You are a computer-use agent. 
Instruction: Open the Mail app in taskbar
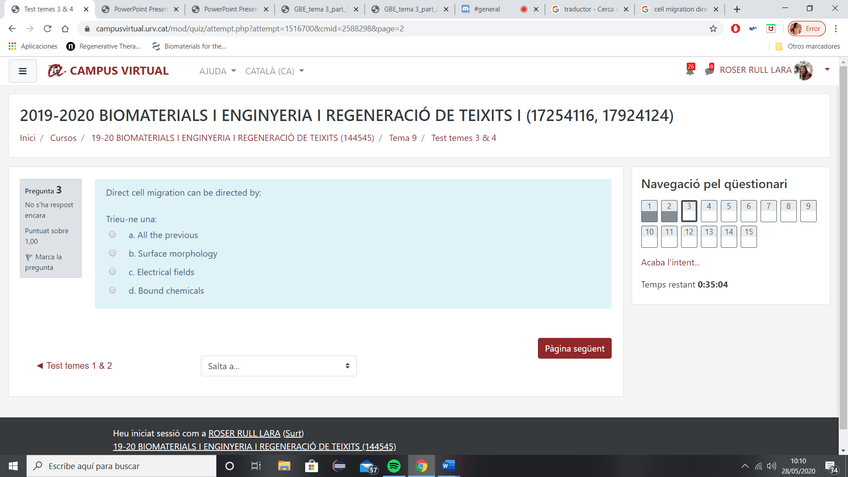click(x=368, y=466)
